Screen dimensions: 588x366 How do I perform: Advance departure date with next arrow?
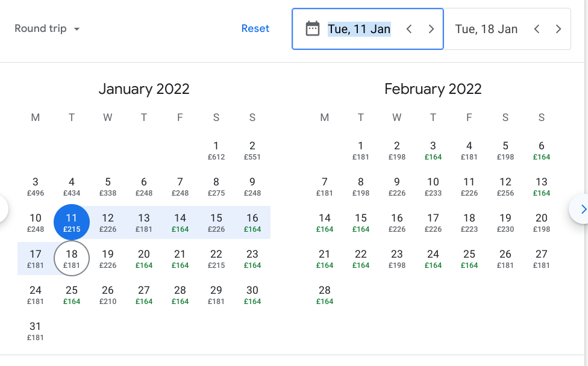[x=431, y=28]
